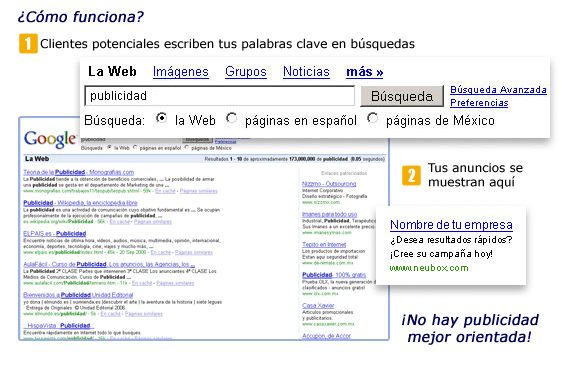Select the "la Web" radio button
This screenshot has width=562, height=366.
click(x=162, y=118)
